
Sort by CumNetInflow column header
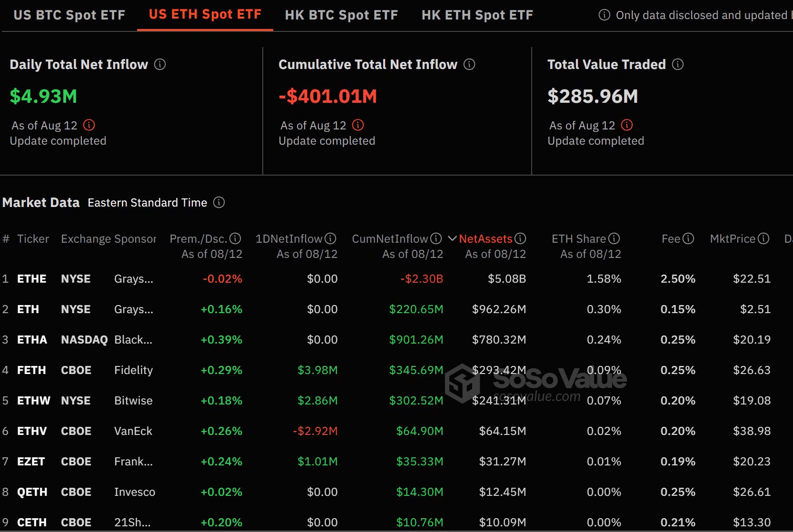tap(390, 238)
